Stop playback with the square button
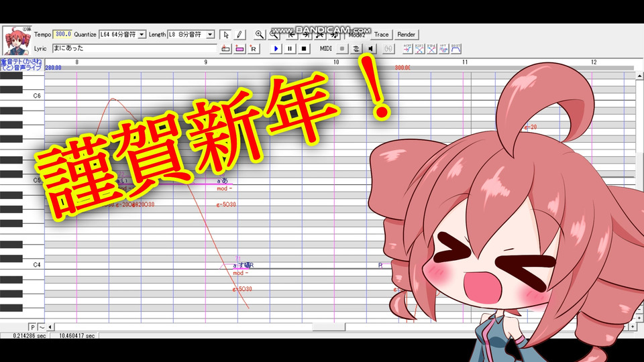Image resolution: width=644 pixels, height=362 pixels. [x=303, y=49]
